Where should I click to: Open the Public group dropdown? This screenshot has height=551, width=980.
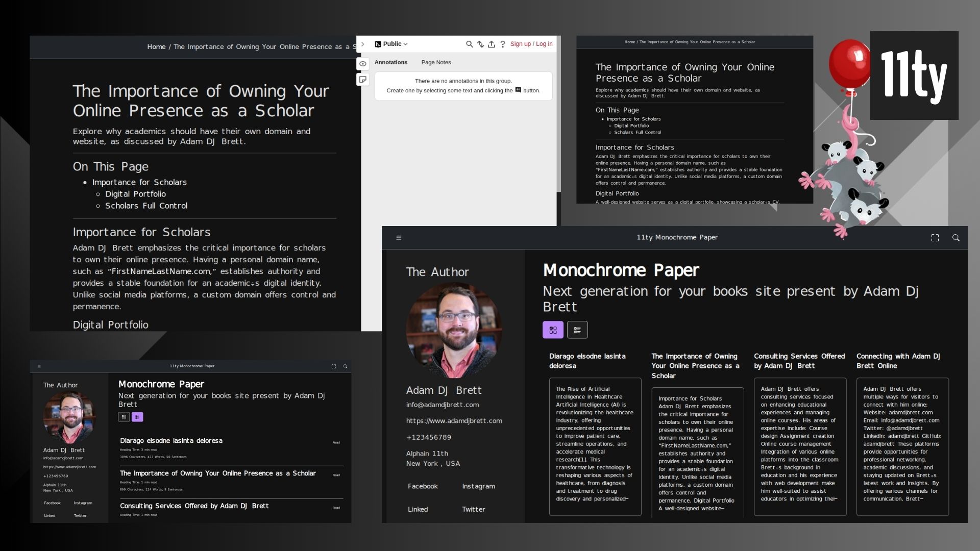click(391, 44)
